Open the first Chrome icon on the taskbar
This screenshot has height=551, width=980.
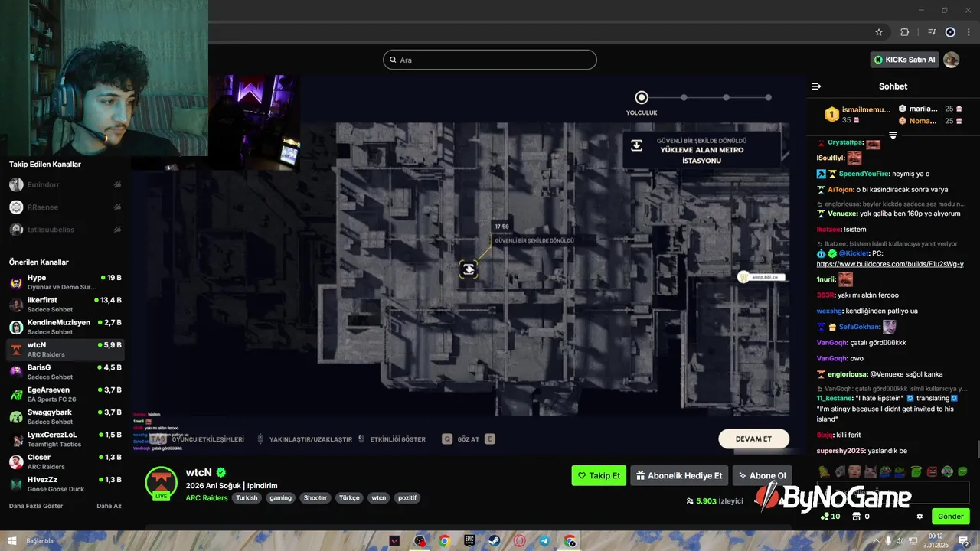tap(444, 541)
